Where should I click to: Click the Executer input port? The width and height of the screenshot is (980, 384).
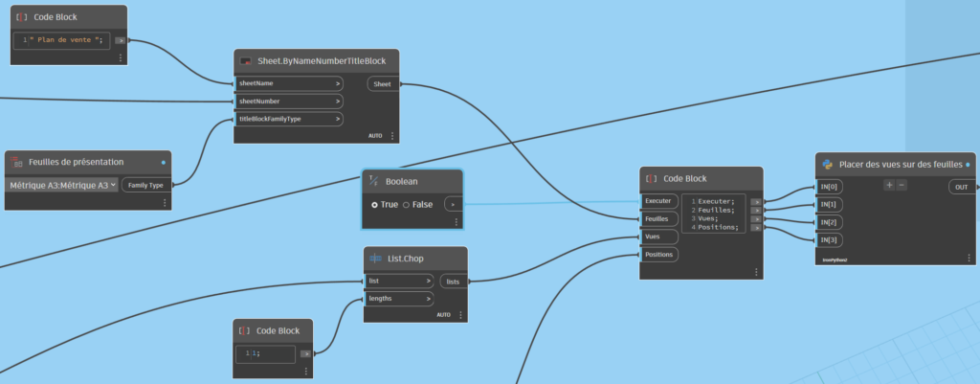658,201
